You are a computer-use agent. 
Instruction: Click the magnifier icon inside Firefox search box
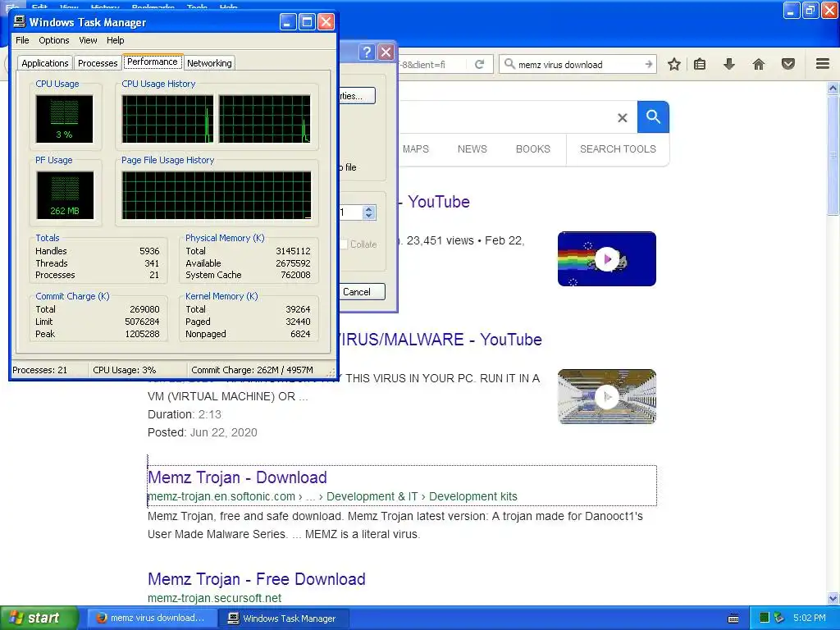(509, 64)
